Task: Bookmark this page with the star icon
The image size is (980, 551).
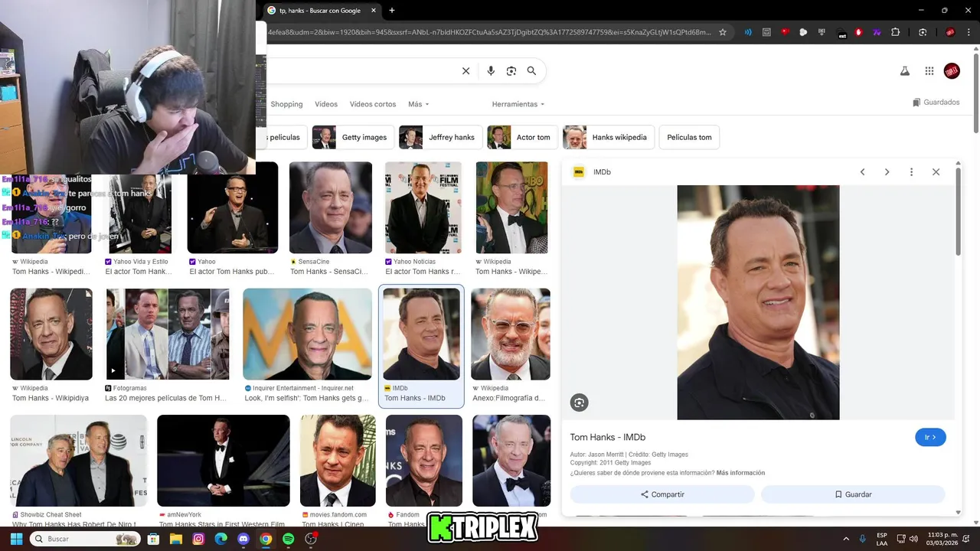Action: [722, 32]
